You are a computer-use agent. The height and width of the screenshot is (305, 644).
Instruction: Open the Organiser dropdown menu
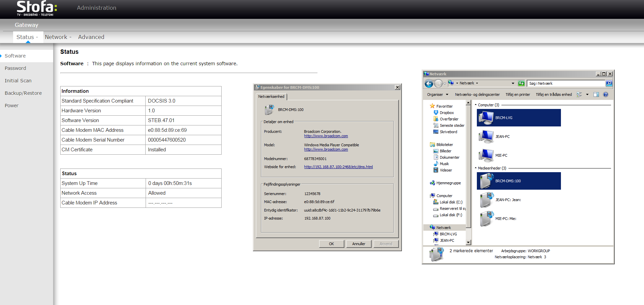[438, 94]
